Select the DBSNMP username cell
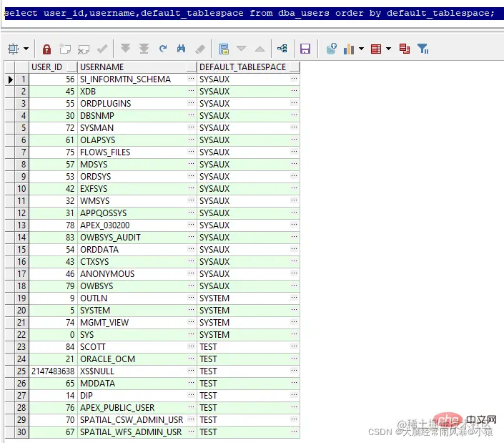This screenshot has width=504, height=443. click(x=137, y=116)
